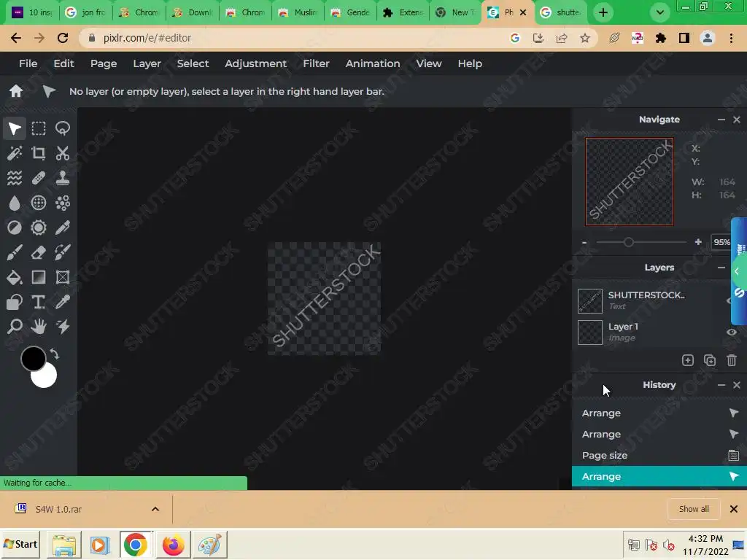The image size is (747, 560).
Task: Add a new layer in Layers panel
Action: click(687, 360)
